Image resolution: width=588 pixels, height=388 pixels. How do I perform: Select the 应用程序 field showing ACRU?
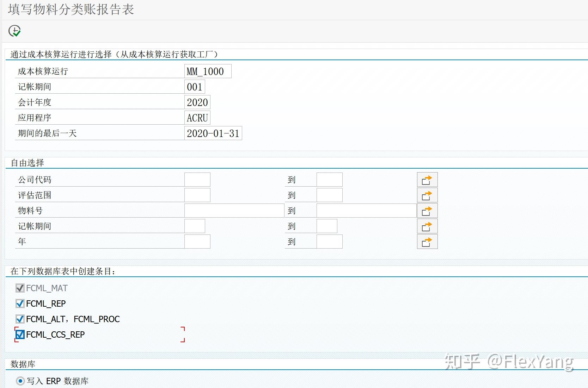[x=197, y=118]
